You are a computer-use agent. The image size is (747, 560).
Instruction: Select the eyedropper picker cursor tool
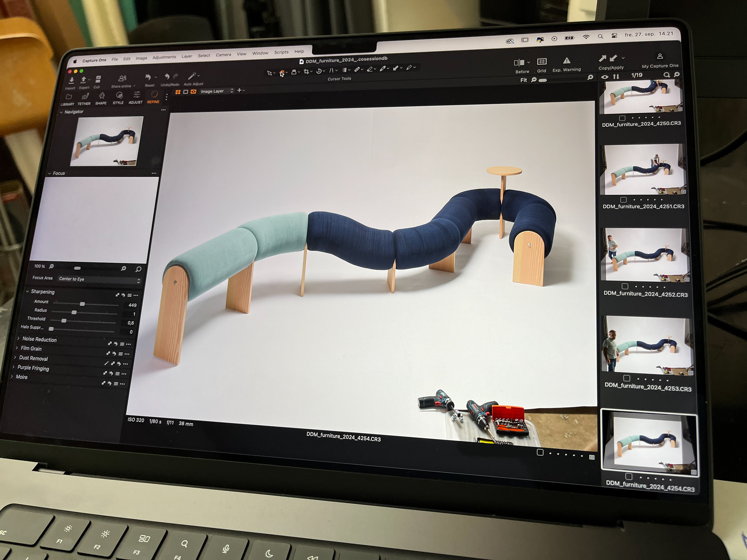[383, 68]
